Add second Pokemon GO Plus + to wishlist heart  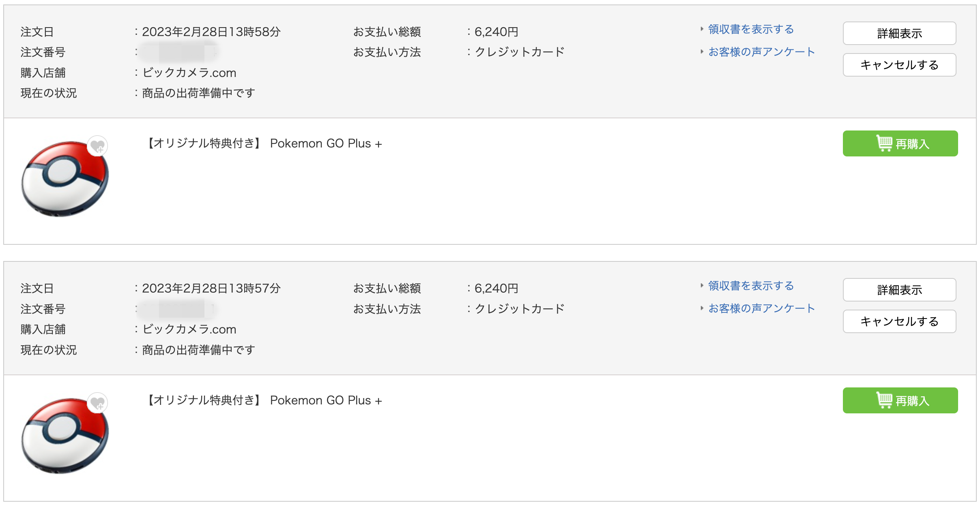(97, 403)
